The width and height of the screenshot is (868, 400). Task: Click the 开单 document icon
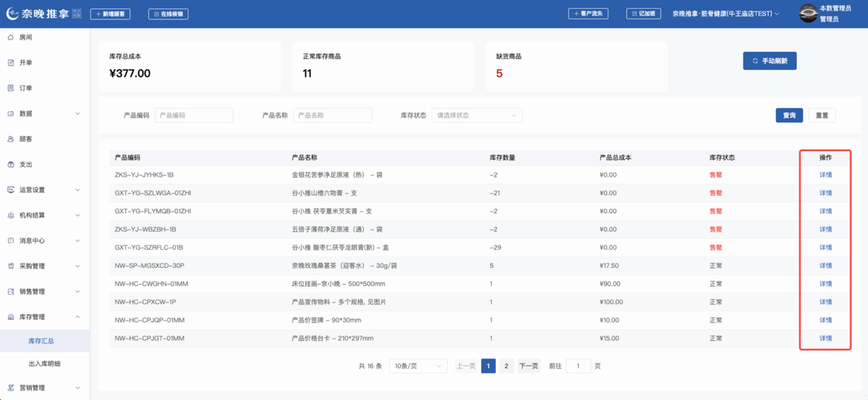pyautogui.click(x=11, y=63)
